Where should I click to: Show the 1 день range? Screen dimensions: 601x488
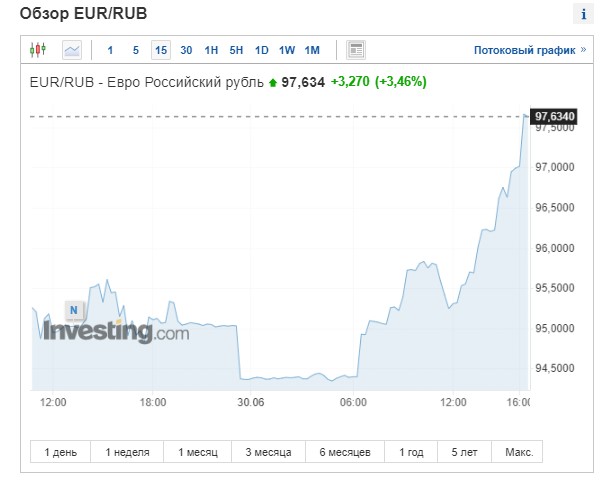click(x=60, y=452)
